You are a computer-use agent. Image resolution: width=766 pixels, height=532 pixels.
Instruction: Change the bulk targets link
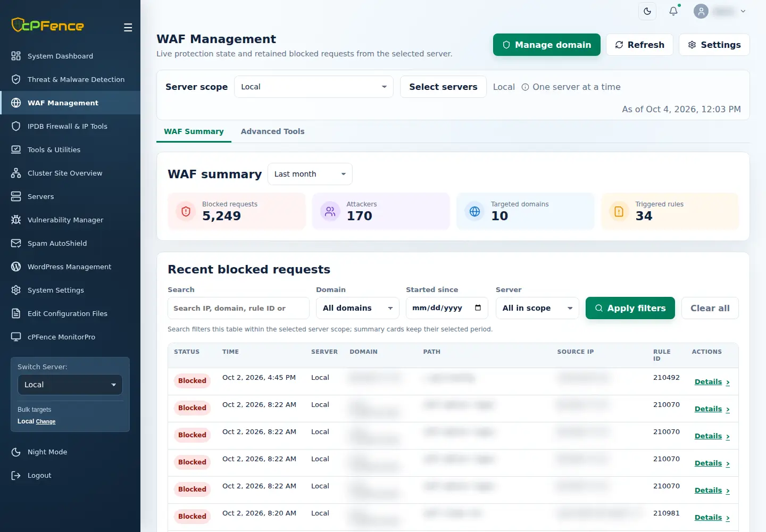[46, 422]
